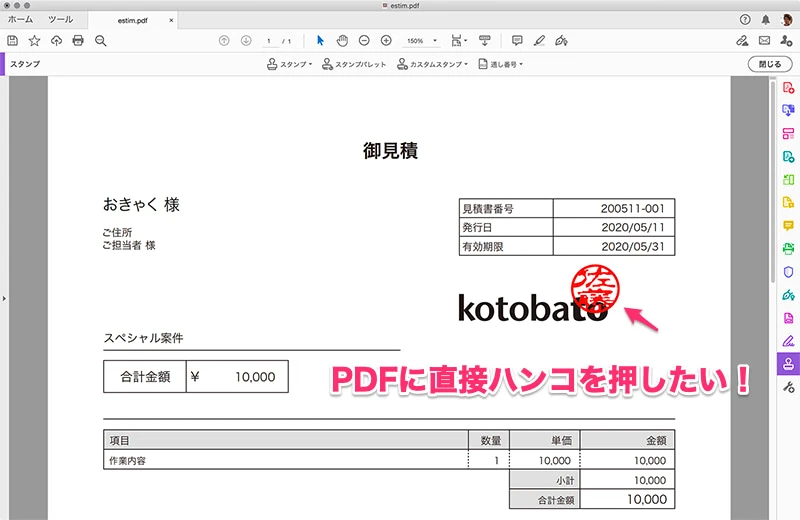800x520 pixels.
Task: Switch to the ホーム tab
Action: pos(20,19)
